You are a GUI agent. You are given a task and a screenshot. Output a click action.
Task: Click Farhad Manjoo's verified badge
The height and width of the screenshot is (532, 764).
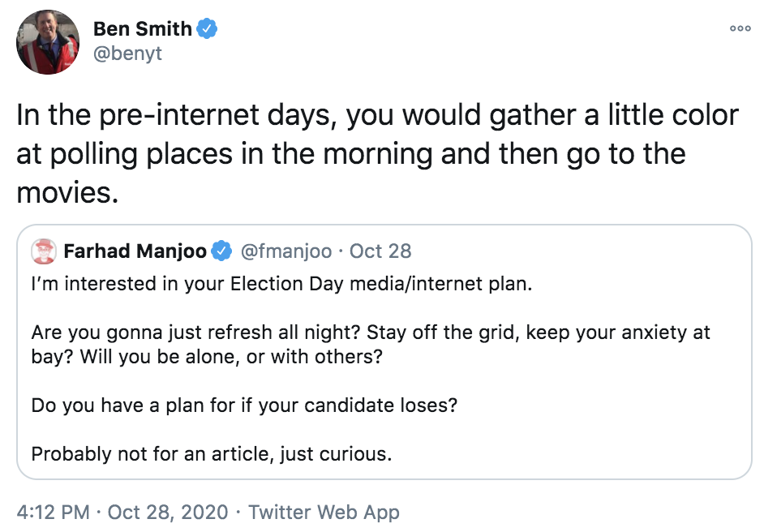pos(221,251)
